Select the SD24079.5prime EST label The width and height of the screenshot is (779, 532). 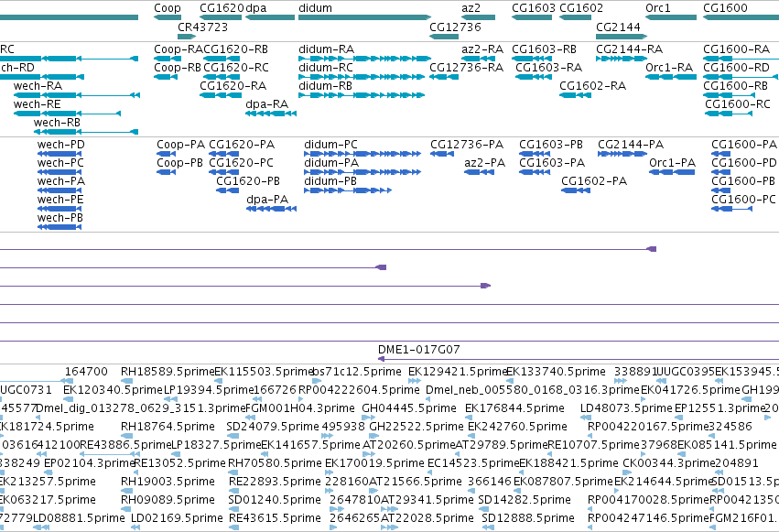click(272, 427)
